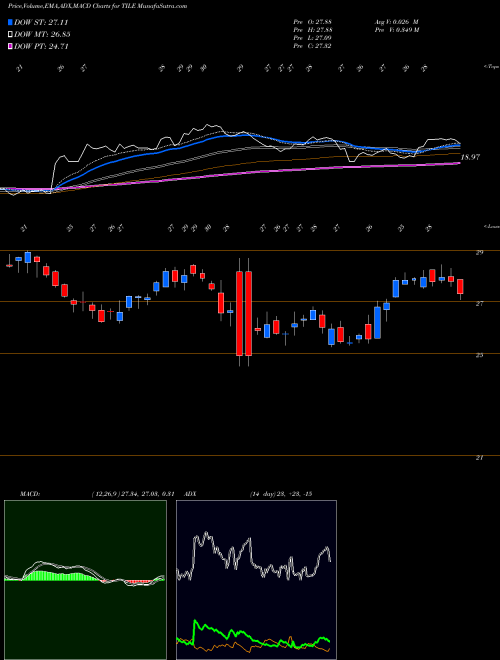The width and height of the screenshot is (500, 660).
Task: Click the first date marker in the tops row
Action: pos(19,69)
